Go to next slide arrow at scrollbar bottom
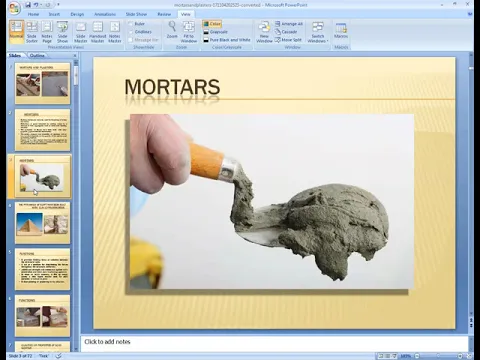The width and height of the screenshot is (480, 360). tap(471, 325)
